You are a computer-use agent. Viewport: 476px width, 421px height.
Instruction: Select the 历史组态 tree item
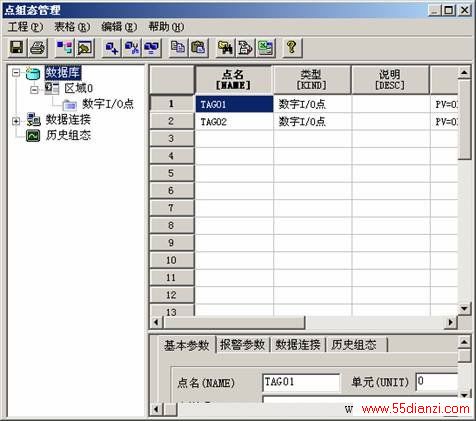coord(68,135)
